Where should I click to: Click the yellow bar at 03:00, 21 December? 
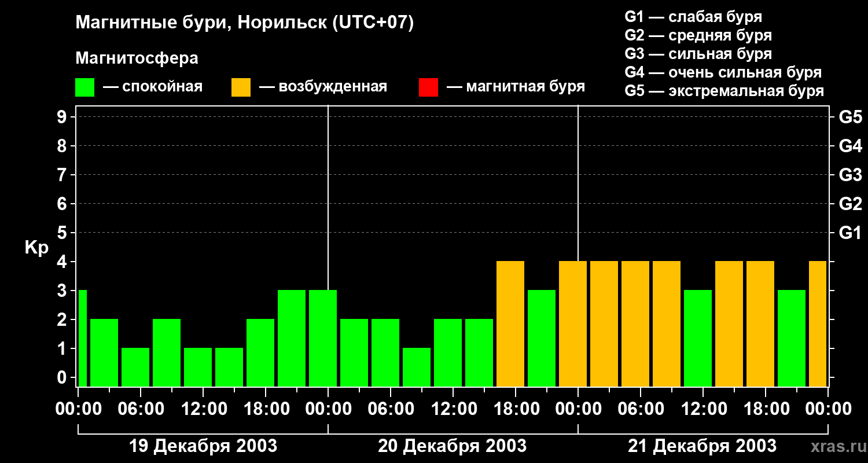(604, 324)
